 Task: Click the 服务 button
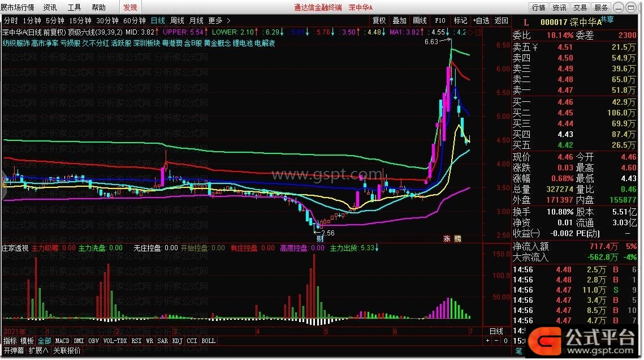point(601,7)
